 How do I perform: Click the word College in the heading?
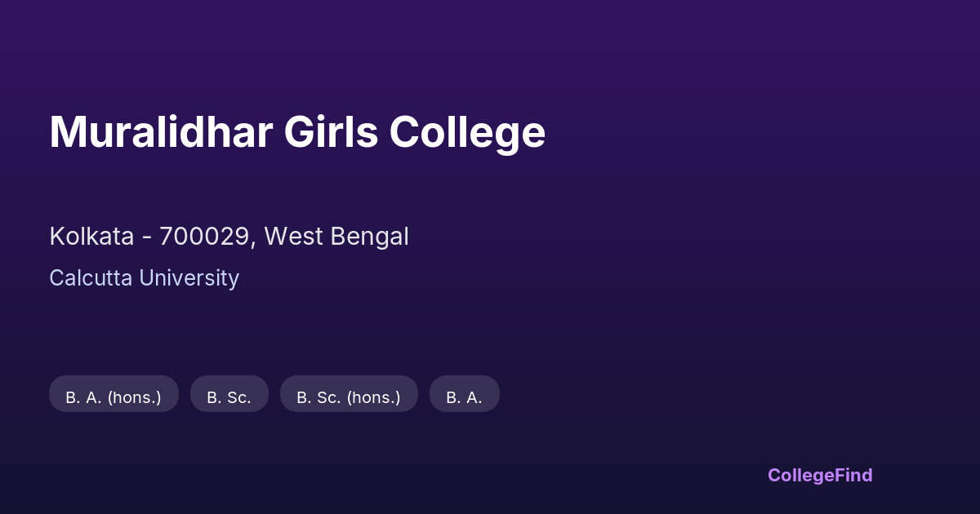(x=466, y=132)
